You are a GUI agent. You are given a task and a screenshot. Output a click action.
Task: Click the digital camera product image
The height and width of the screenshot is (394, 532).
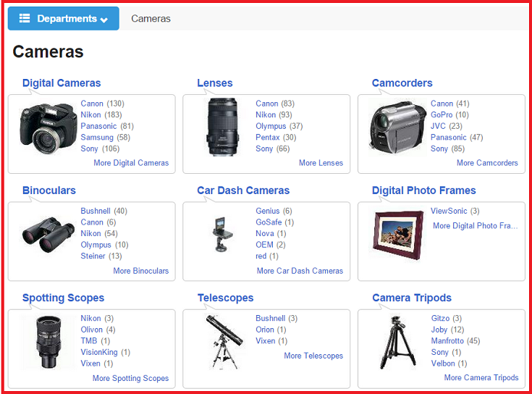[x=48, y=128]
